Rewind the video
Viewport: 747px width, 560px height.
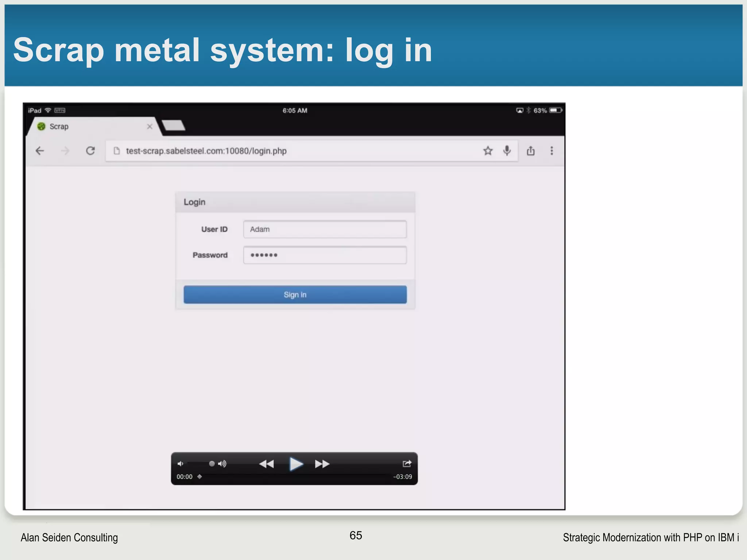coord(266,464)
